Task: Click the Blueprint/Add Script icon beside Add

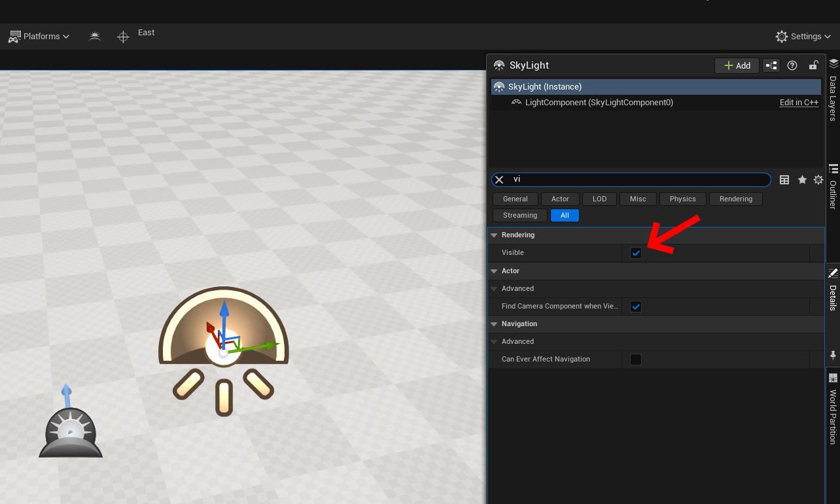Action: click(771, 65)
